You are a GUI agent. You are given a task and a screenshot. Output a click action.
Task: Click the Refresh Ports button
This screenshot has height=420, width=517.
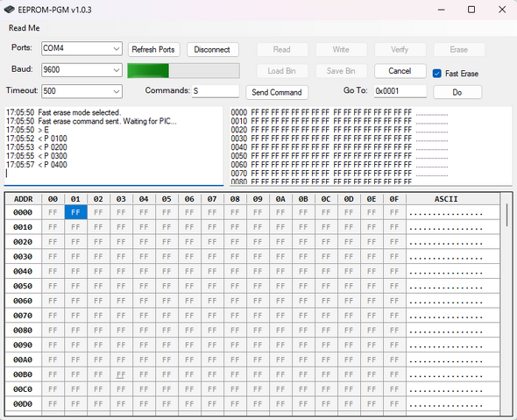click(153, 49)
